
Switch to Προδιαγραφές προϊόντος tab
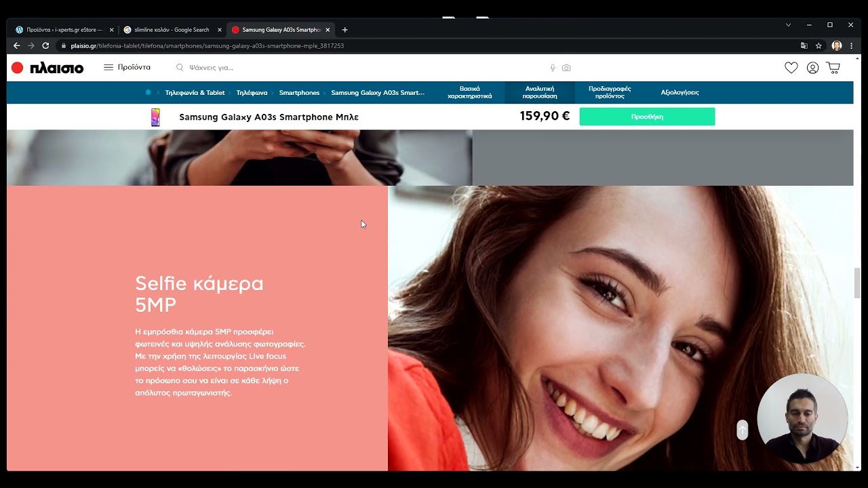pyautogui.click(x=610, y=92)
